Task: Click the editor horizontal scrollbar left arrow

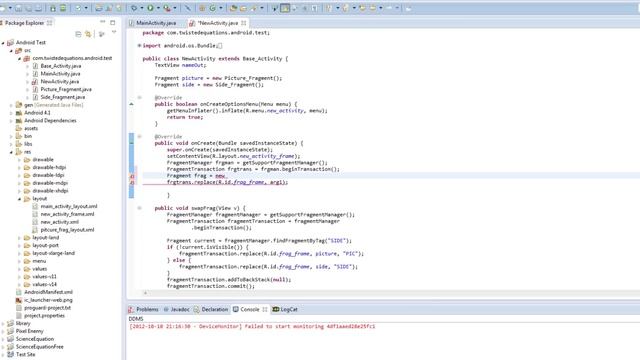Action: (145, 293)
